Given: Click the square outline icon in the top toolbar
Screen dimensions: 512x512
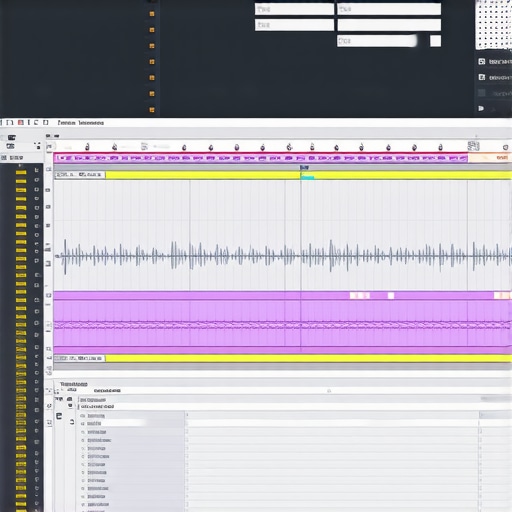Looking at the screenshot, I should pyautogui.click(x=46, y=122).
